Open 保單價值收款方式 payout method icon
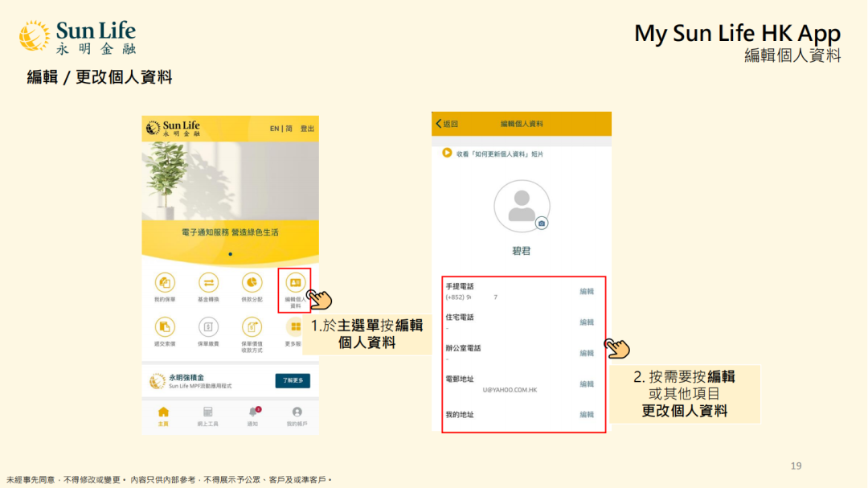The width and height of the screenshot is (868, 488). [x=252, y=327]
